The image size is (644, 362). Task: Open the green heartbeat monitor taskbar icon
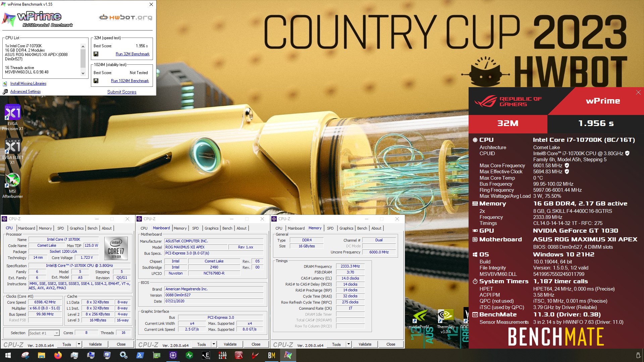point(189,355)
